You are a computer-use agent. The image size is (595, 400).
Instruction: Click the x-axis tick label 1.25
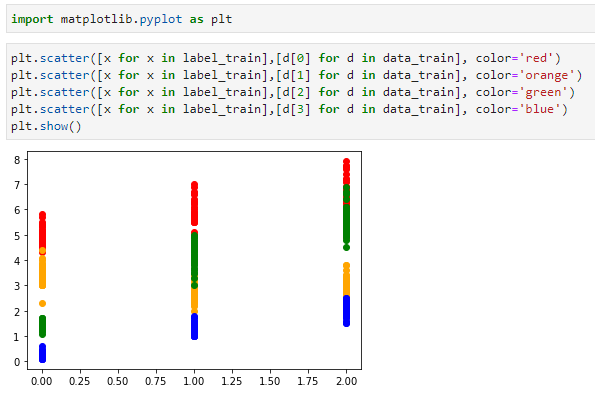click(232, 381)
